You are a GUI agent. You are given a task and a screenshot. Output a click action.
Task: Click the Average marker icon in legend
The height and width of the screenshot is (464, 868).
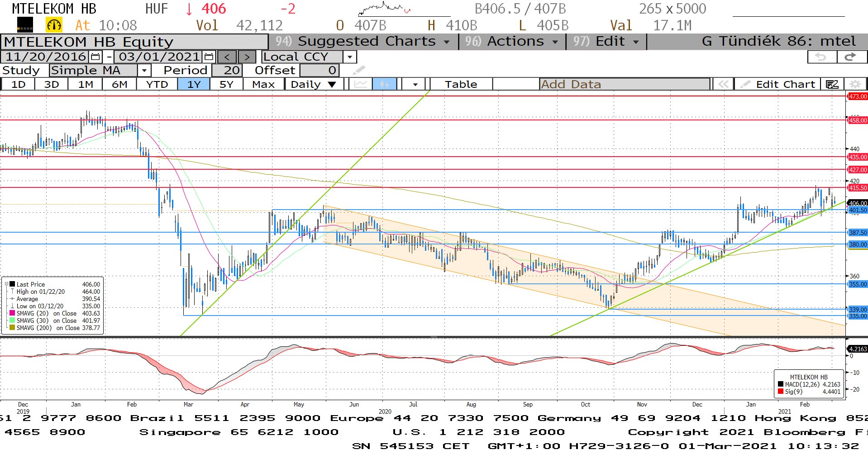12,299
